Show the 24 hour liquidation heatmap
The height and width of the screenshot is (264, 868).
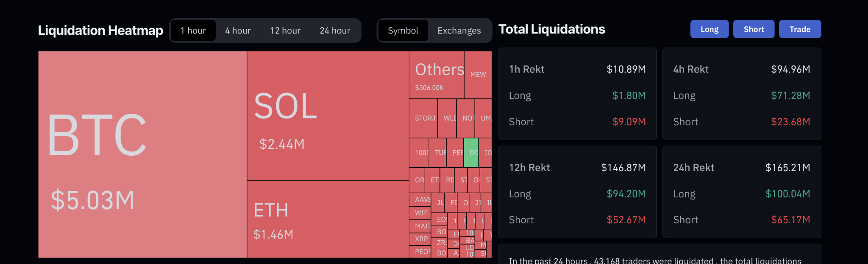[x=335, y=31]
